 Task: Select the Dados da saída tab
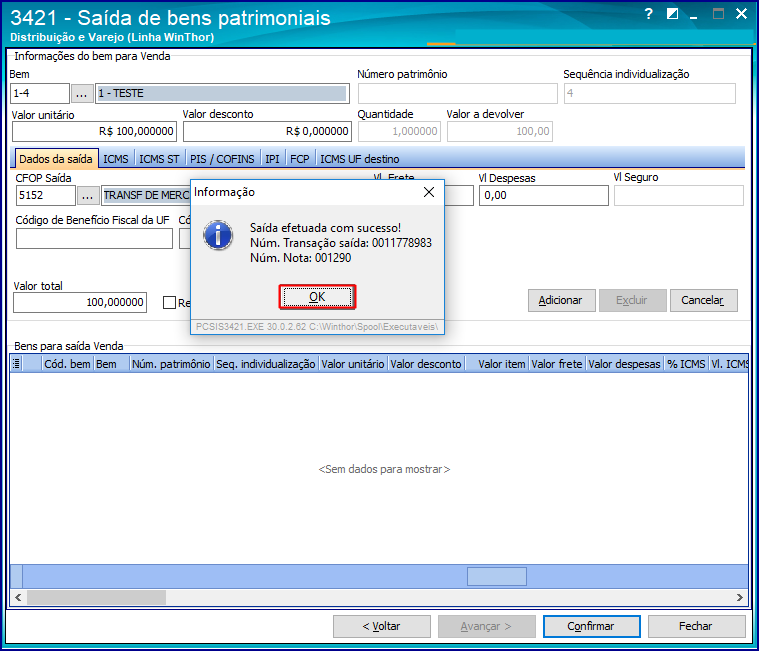pos(56,159)
